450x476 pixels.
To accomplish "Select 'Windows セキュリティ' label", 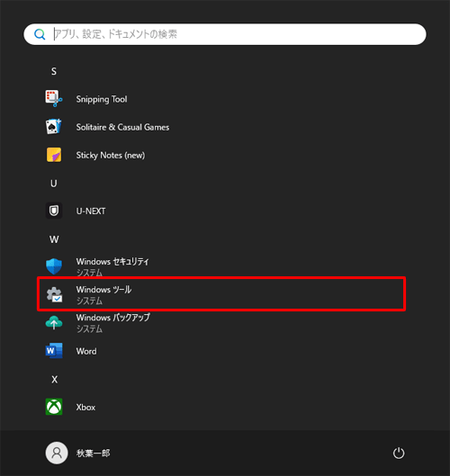I will [x=112, y=261].
